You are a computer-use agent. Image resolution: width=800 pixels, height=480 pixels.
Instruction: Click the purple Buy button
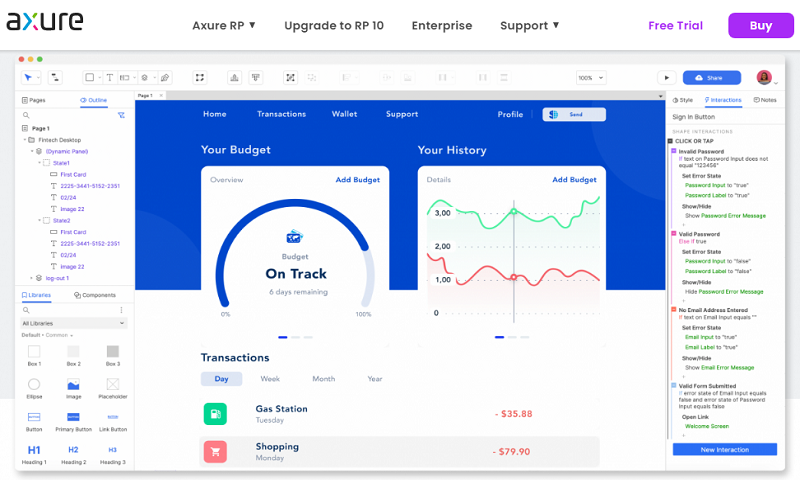(x=761, y=26)
